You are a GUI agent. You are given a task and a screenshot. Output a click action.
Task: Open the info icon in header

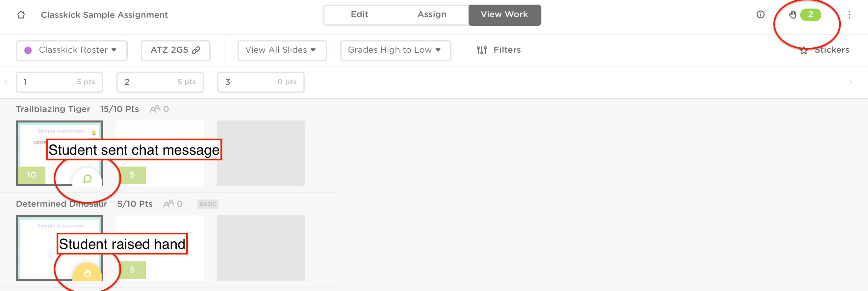760,14
